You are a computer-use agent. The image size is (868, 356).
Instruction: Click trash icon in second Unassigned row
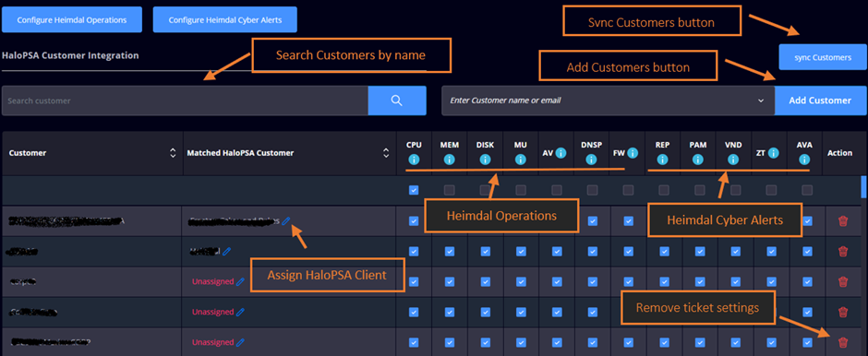coord(843,313)
